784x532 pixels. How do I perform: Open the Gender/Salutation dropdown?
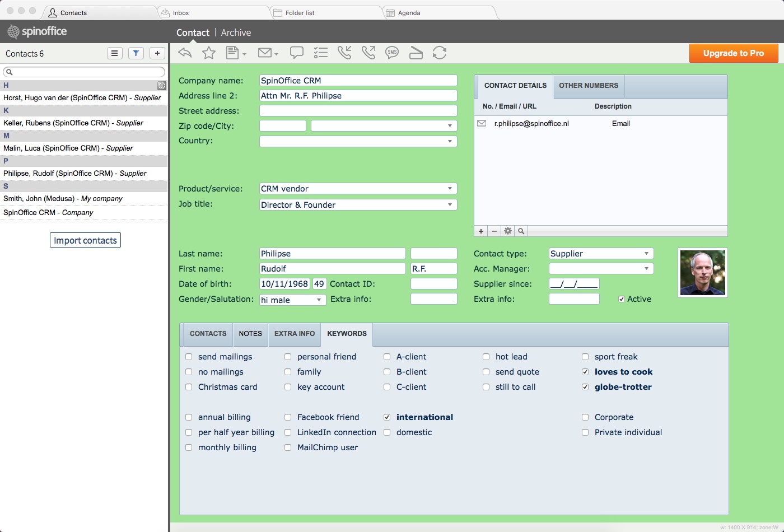click(x=319, y=300)
